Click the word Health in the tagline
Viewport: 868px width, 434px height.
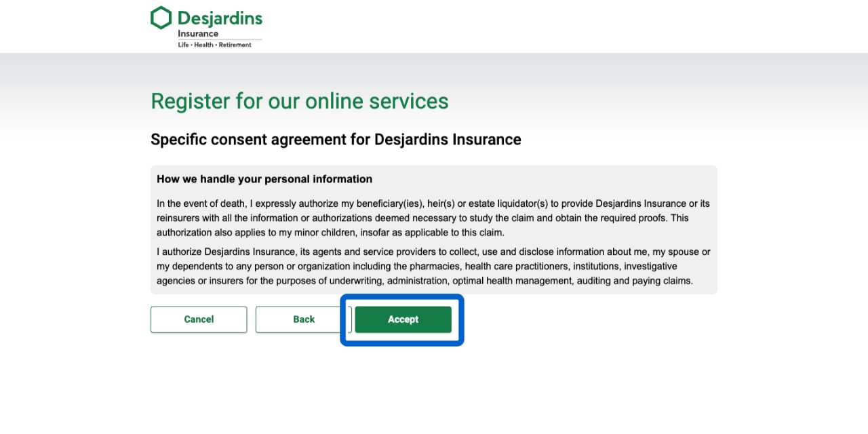pyautogui.click(x=203, y=45)
